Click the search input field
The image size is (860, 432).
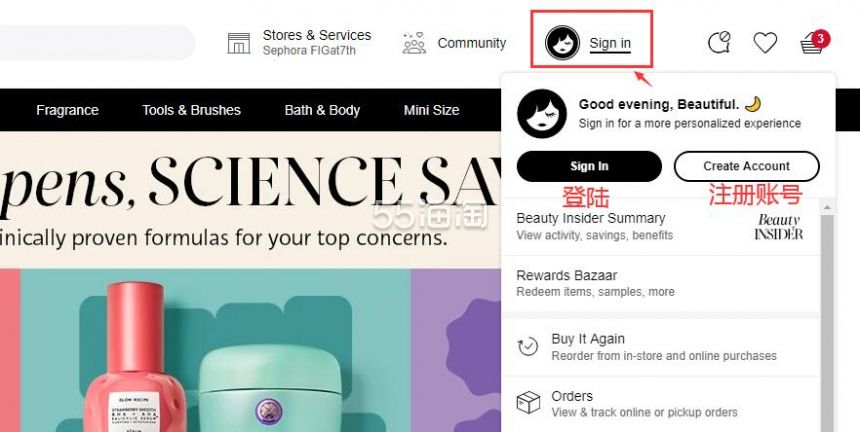(x=96, y=43)
